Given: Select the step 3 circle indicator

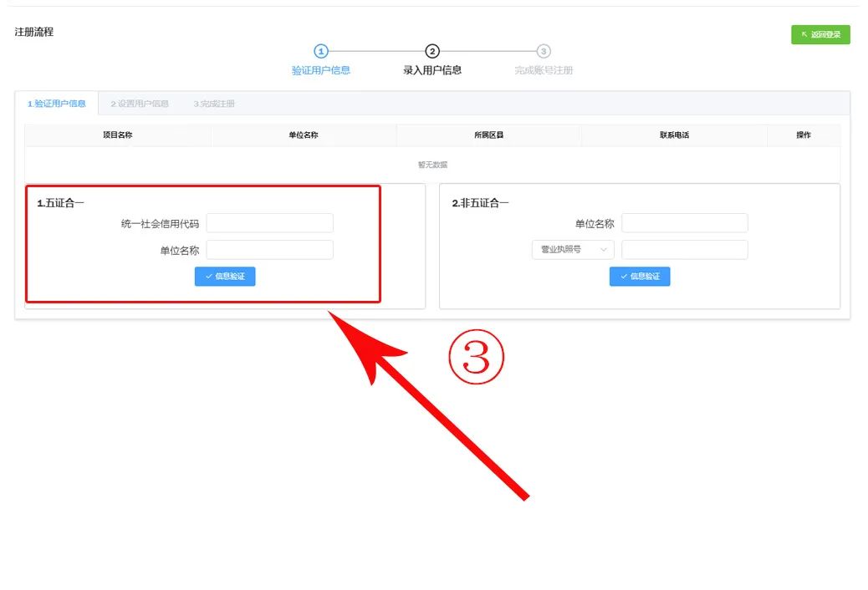Looking at the screenshot, I should (544, 52).
